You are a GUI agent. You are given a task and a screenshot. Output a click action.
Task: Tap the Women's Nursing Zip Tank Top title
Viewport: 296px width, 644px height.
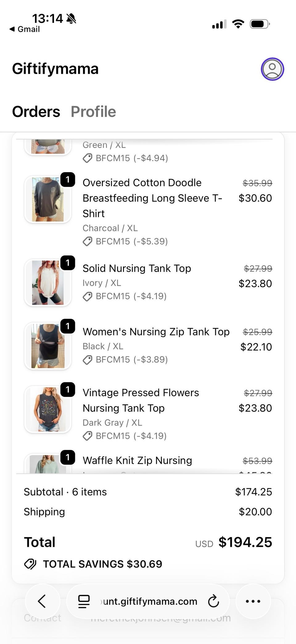click(x=156, y=332)
